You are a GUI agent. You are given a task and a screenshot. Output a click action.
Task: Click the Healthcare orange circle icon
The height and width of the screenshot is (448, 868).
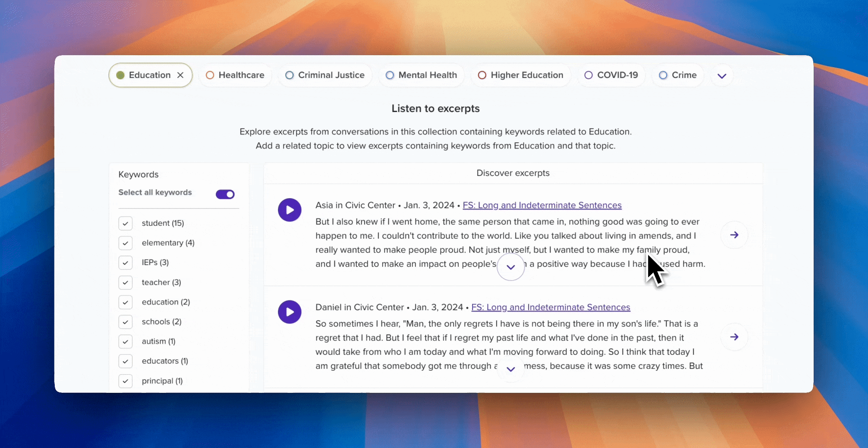coord(210,75)
